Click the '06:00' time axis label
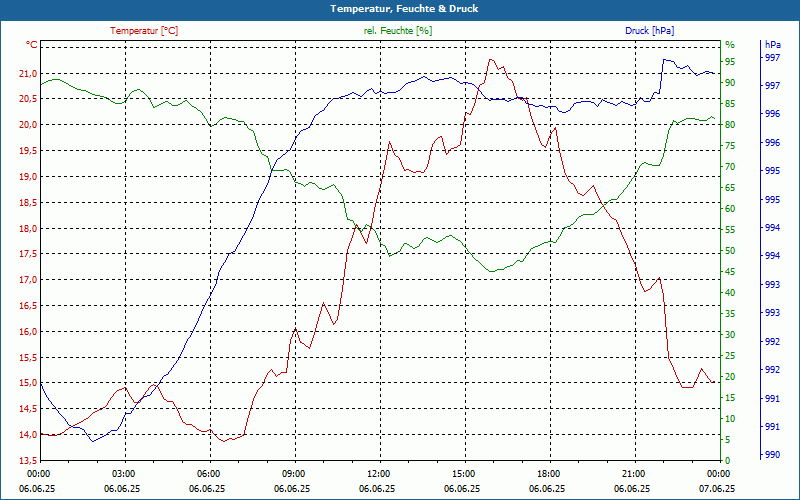 207,474
